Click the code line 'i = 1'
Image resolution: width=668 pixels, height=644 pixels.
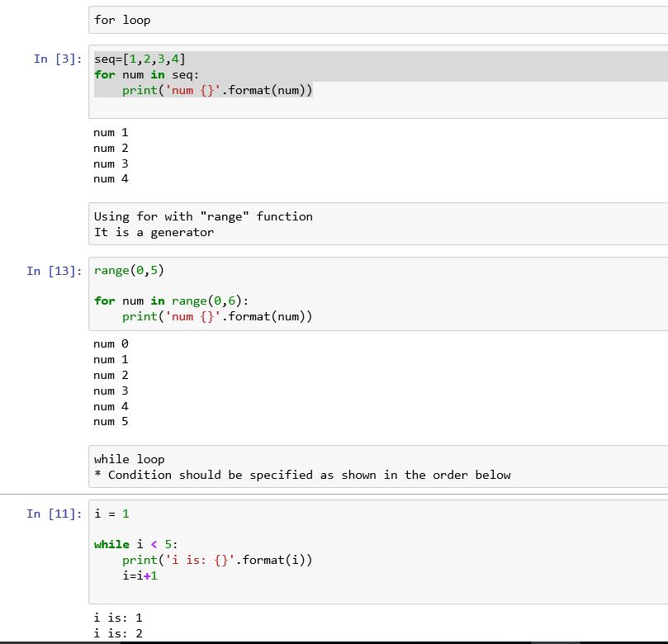[111, 514]
